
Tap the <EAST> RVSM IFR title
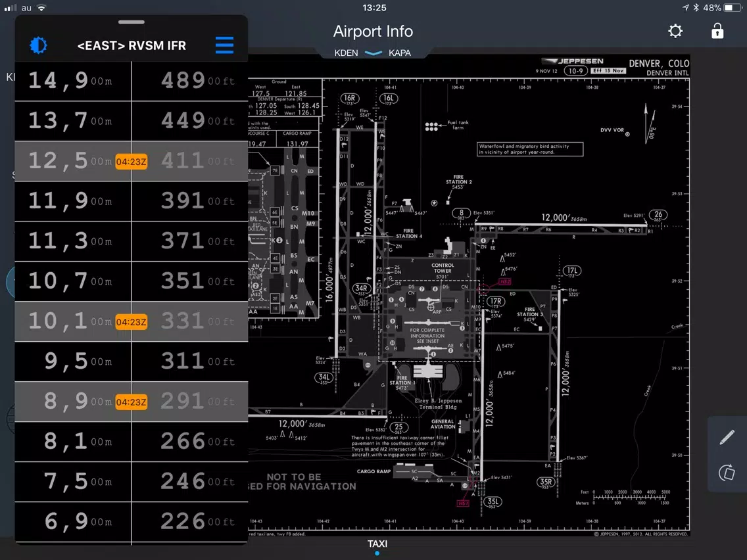click(132, 46)
